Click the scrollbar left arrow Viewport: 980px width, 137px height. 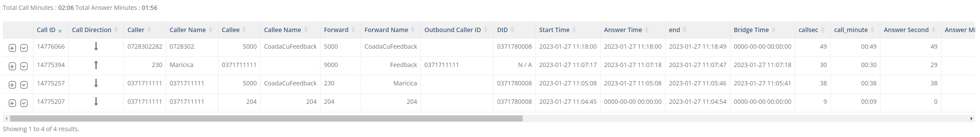[6, 119]
